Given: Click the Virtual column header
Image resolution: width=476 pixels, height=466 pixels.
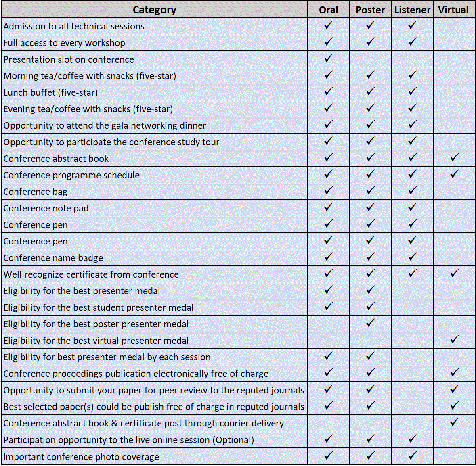Looking at the screenshot, I should tap(453, 10).
